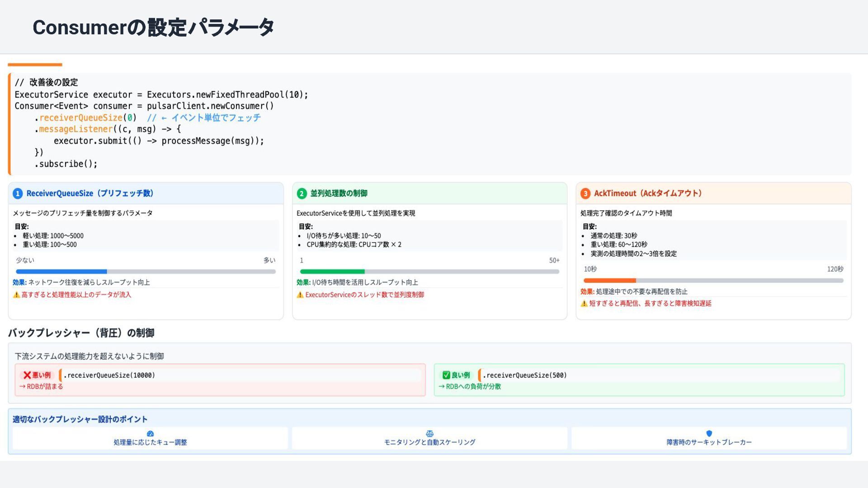Screen dimensions: 868x488
Task: Click the green number 2 circle icon
Action: tap(302, 194)
